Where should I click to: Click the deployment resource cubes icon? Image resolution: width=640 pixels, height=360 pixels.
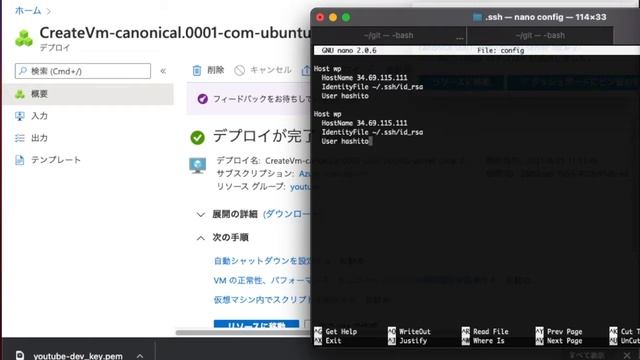24,38
